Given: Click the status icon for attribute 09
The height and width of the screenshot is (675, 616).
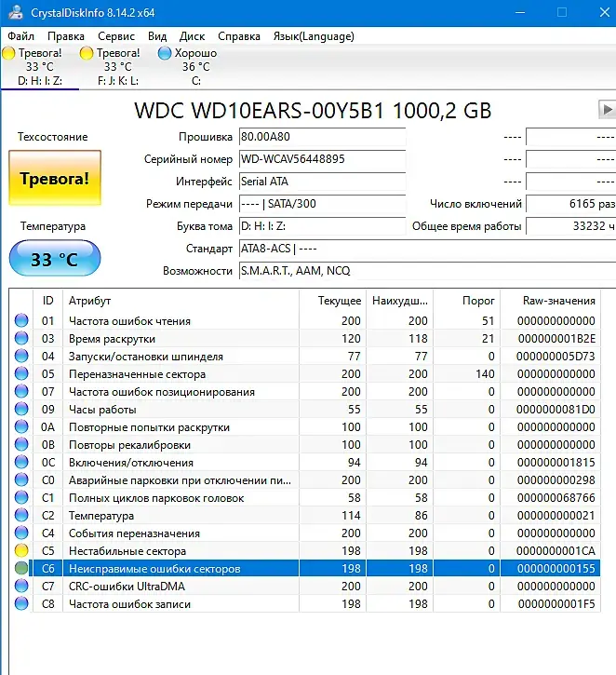Looking at the screenshot, I should click(x=21, y=409).
